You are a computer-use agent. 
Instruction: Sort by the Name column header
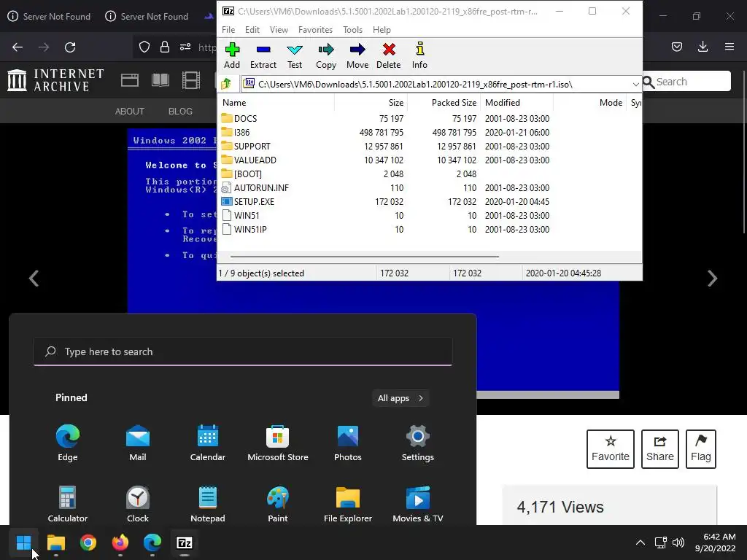click(x=276, y=102)
